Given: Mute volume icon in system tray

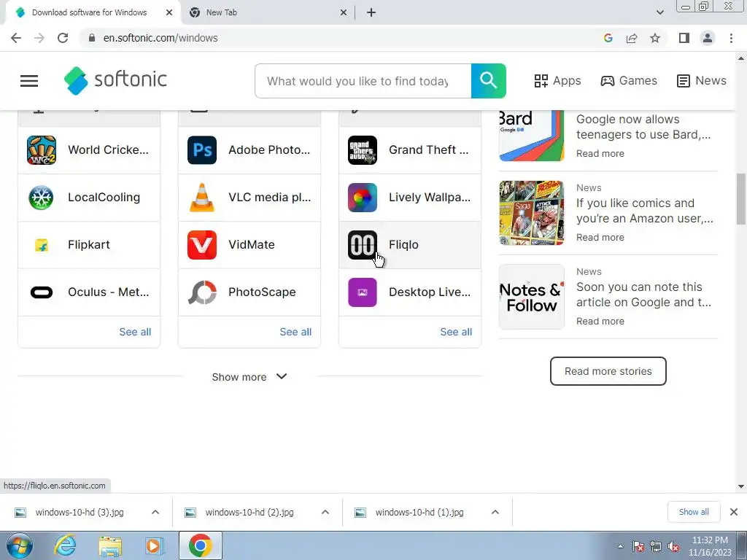Looking at the screenshot, I should pos(673,547).
